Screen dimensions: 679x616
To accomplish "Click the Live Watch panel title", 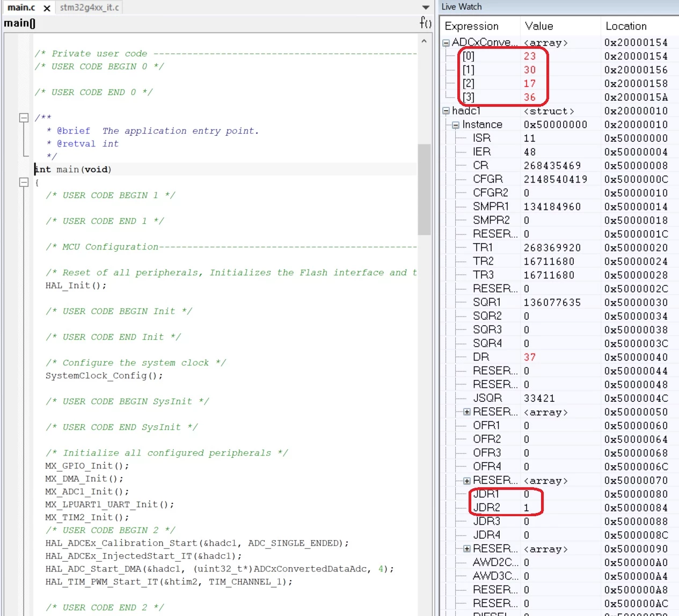I will [462, 7].
